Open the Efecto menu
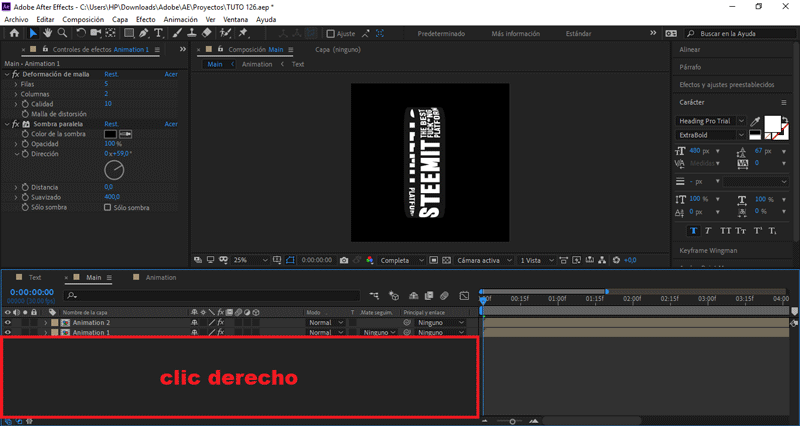This screenshot has height=426, width=800. 145,19
